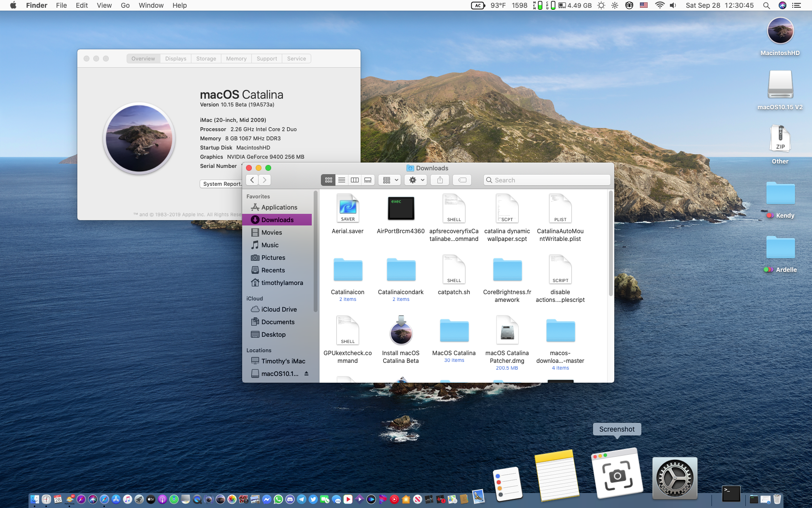Open the Go menu in menu bar
The height and width of the screenshot is (508, 812).
pos(125,5)
